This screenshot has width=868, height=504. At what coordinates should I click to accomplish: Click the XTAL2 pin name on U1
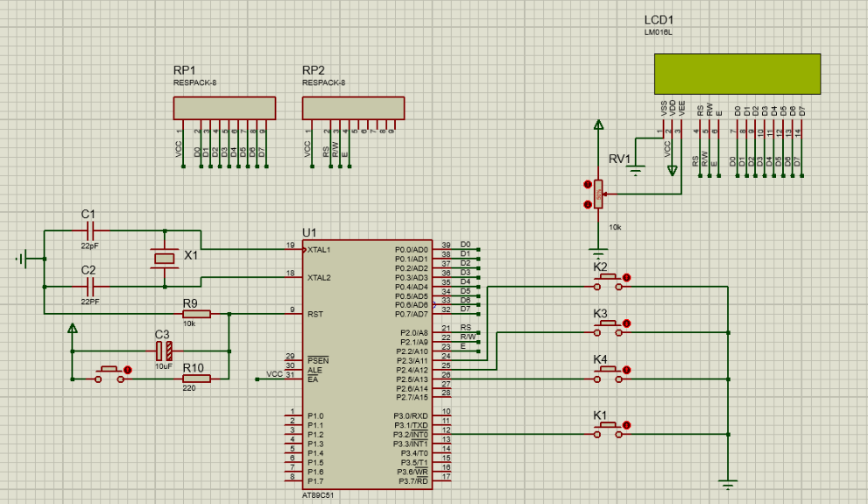(x=319, y=278)
